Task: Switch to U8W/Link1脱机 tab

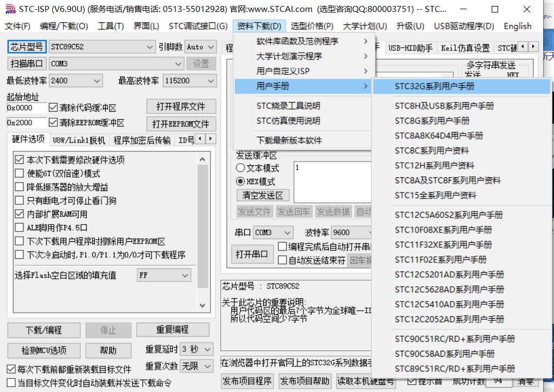Action: [x=79, y=140]
